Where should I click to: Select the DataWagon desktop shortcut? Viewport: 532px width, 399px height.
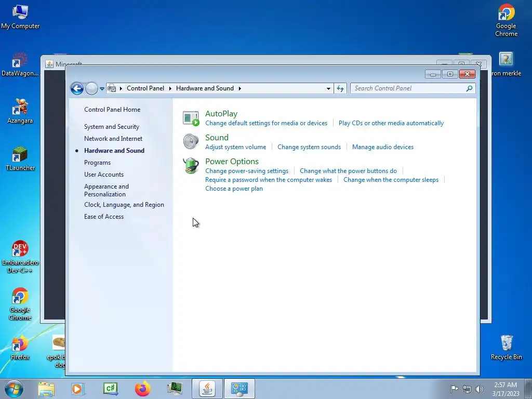coord(20,64)
